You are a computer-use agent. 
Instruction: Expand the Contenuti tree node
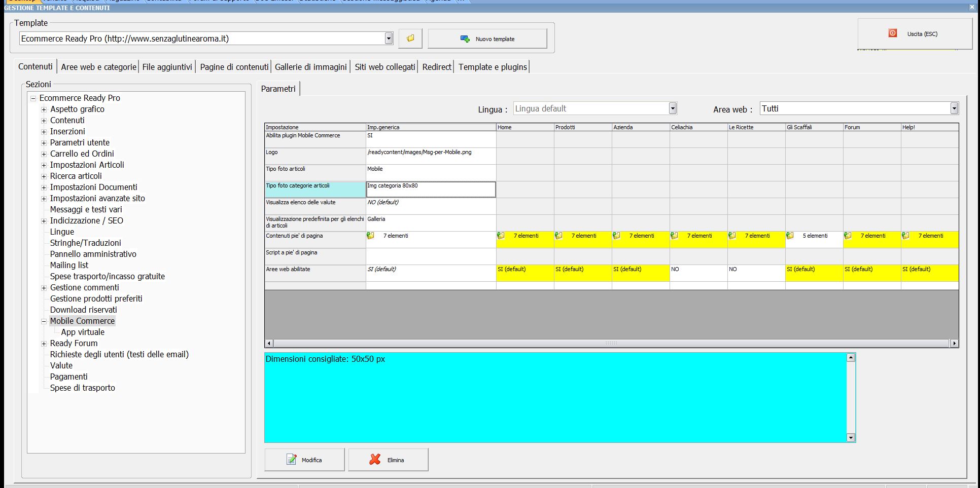pyautogui.click(x=44, y=121)
